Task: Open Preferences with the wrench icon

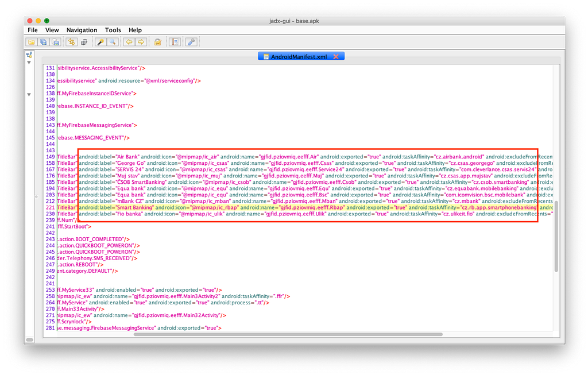Action: [191, 42]
